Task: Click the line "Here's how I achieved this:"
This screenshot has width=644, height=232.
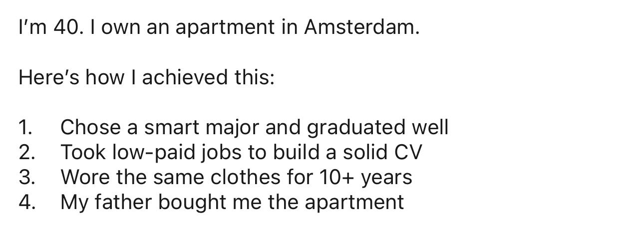Action: pos(146,78)
